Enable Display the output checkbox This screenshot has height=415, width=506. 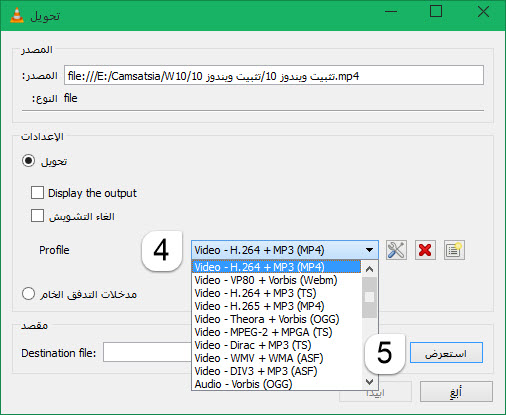pos(37,193)
